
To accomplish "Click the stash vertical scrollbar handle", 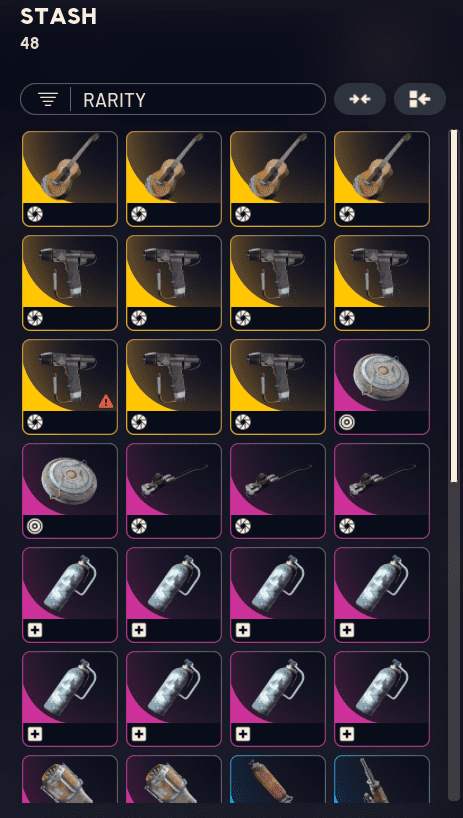I will tap(454, 306).
